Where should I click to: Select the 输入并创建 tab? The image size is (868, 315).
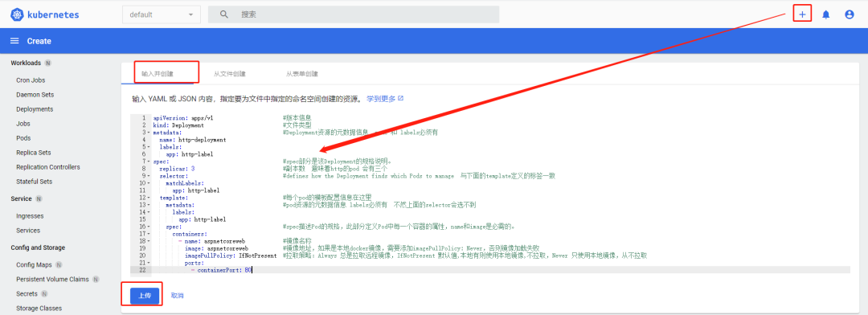click(158, 74)
